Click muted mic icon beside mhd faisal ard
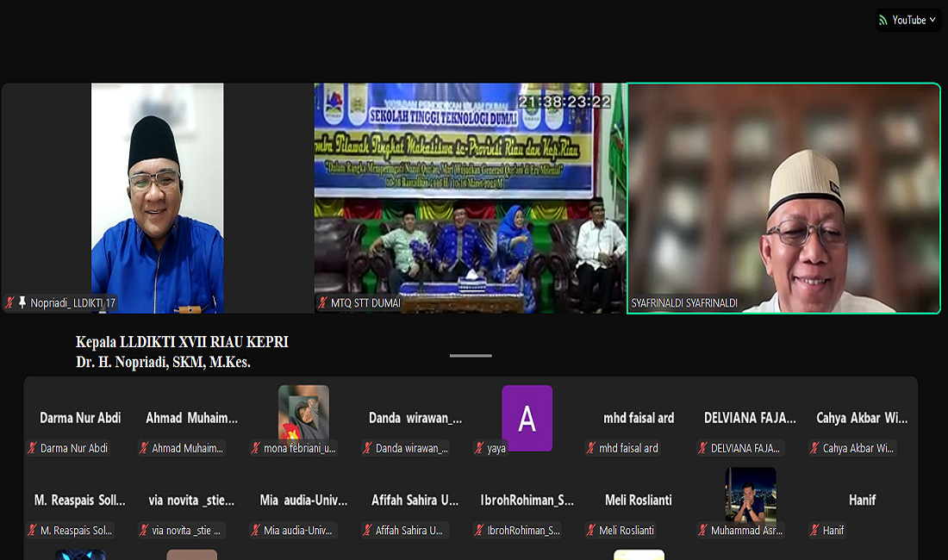This screenshot has width=948, height=560. [x=591, y=448]
